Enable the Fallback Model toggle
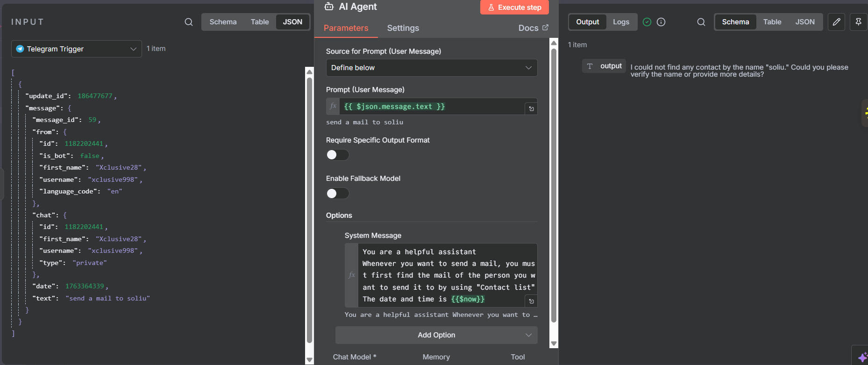The width and height of the screenshot is (868, 365). point(337,193)
